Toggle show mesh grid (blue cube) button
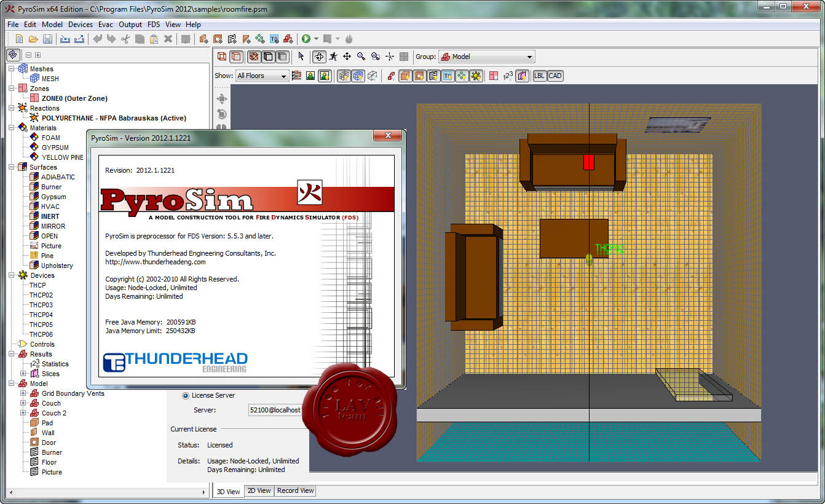Viewport: 825px width, 504px height. tap(358, 76)
